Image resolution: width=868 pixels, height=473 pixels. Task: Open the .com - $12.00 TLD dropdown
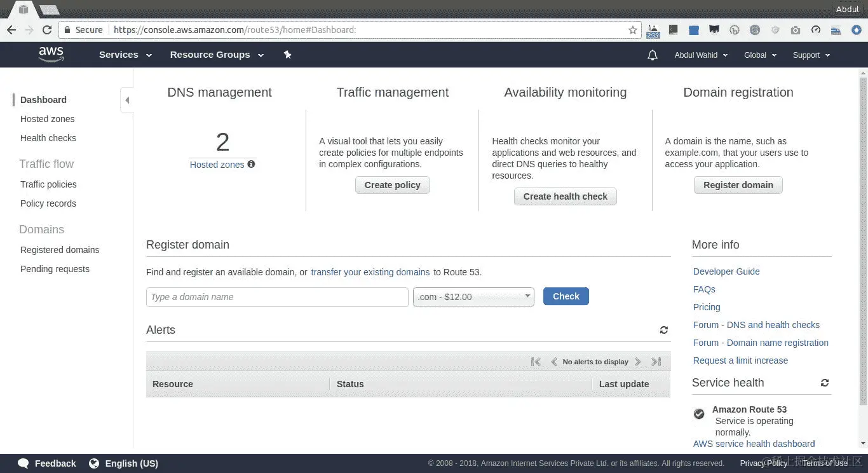click(473, 297)
